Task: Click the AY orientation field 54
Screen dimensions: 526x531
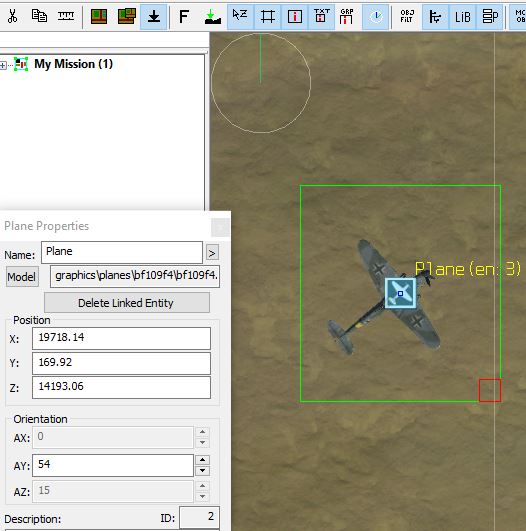Action: coord(113,465)
